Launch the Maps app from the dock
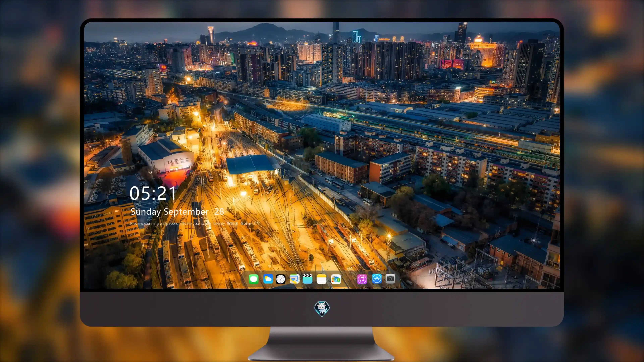This screenshot has height=362, width=644. tap(294, 279)
